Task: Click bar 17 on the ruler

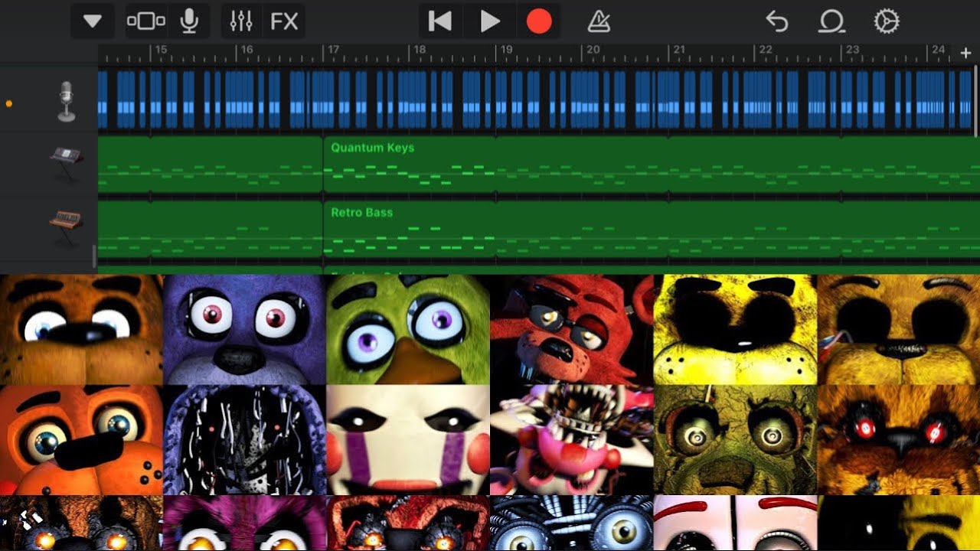Action: click(x=333, y=50)
